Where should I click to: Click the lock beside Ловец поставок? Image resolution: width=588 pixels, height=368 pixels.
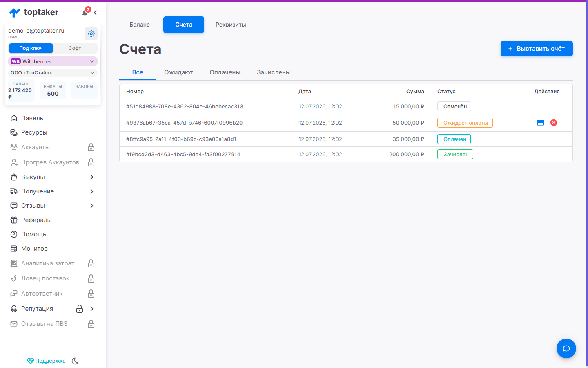(91, 278)
